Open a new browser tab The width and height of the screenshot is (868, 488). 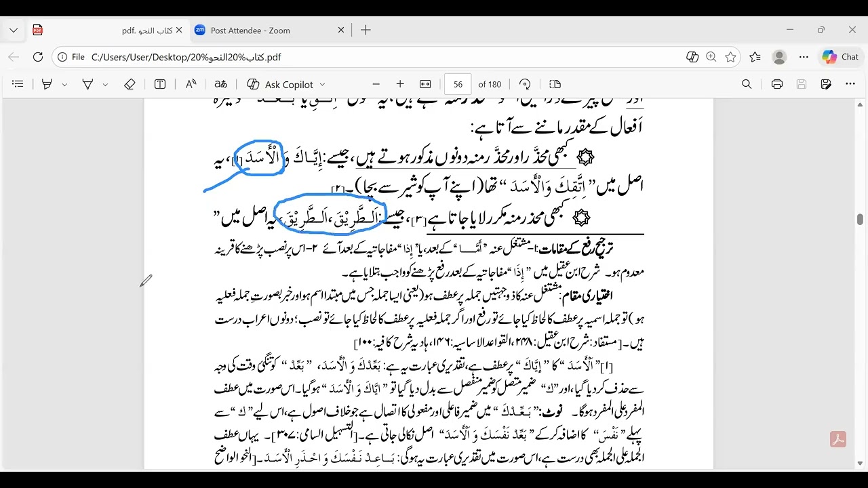[x=366, y=30]
